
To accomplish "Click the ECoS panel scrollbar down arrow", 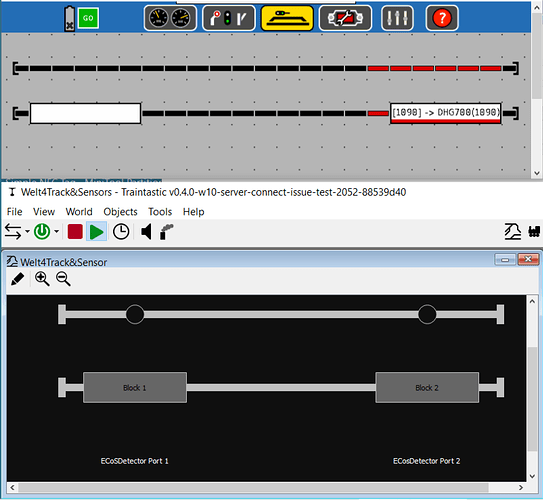I will click(537, 173).
